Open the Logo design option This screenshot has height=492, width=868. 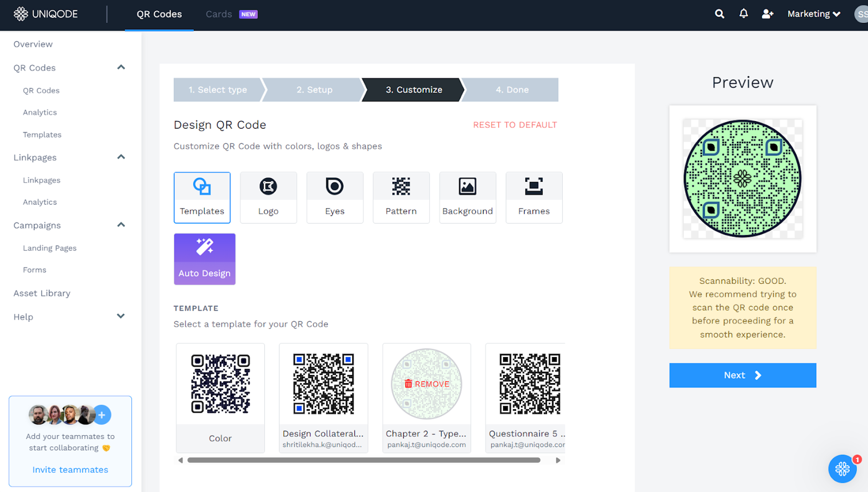point(268,198)
